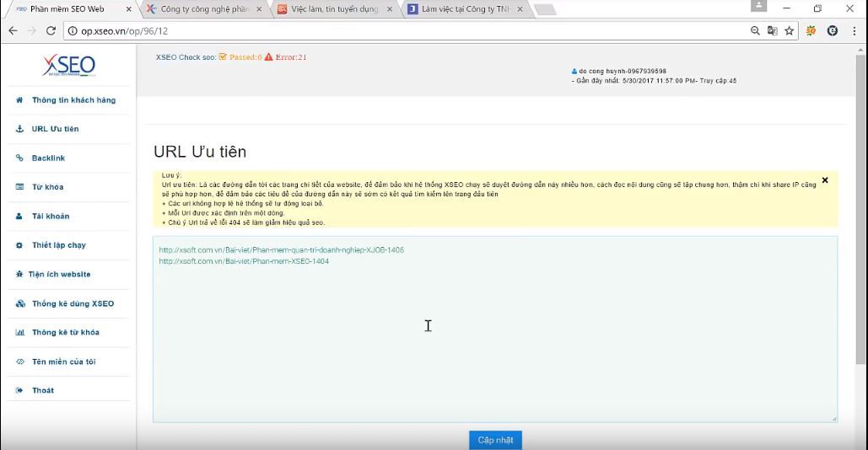Open Thống kê từ khóa link
This screenshot has height=450, width=868.
click(67, 332)
